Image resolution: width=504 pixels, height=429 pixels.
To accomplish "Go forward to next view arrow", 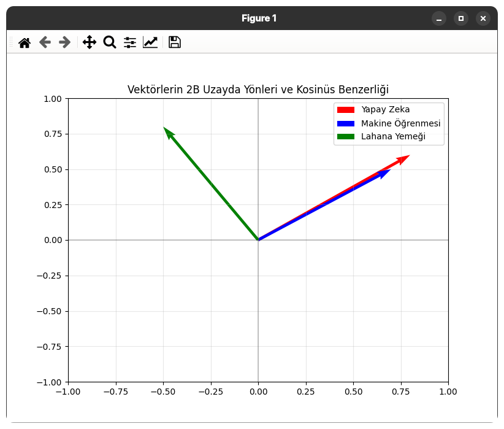I will point(64,42).
